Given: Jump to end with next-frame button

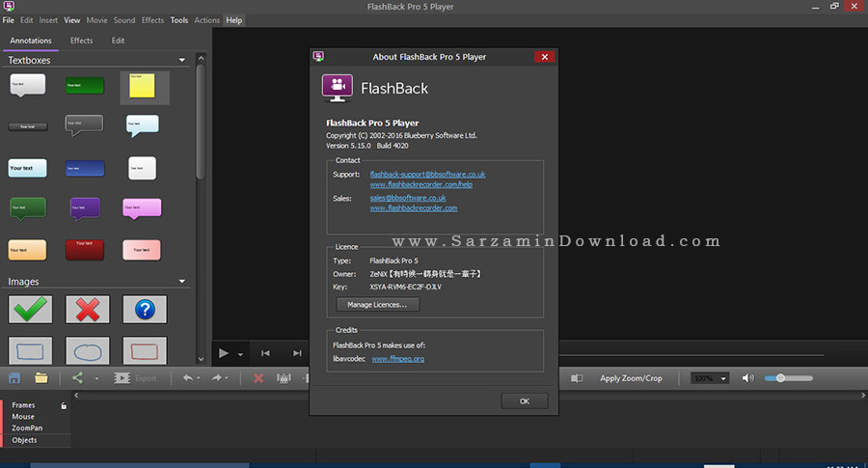Looking at the screenshot, I should (x=297, y=353).
